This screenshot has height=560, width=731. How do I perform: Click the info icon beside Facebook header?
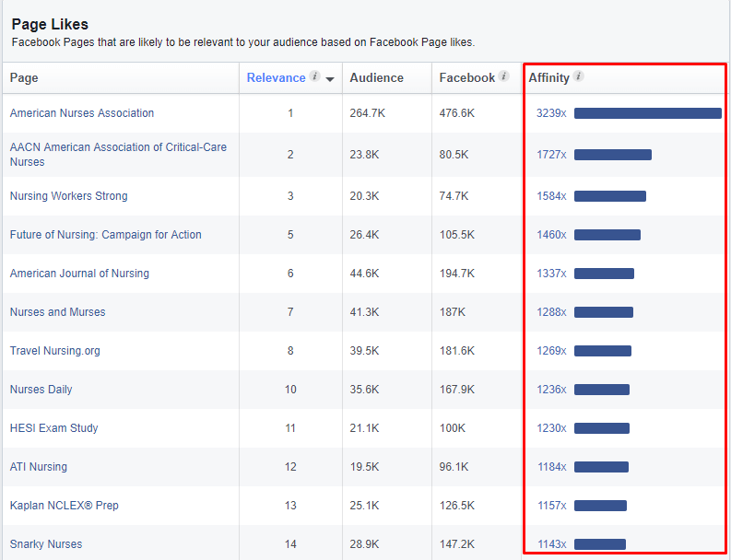tap(503, 76)
